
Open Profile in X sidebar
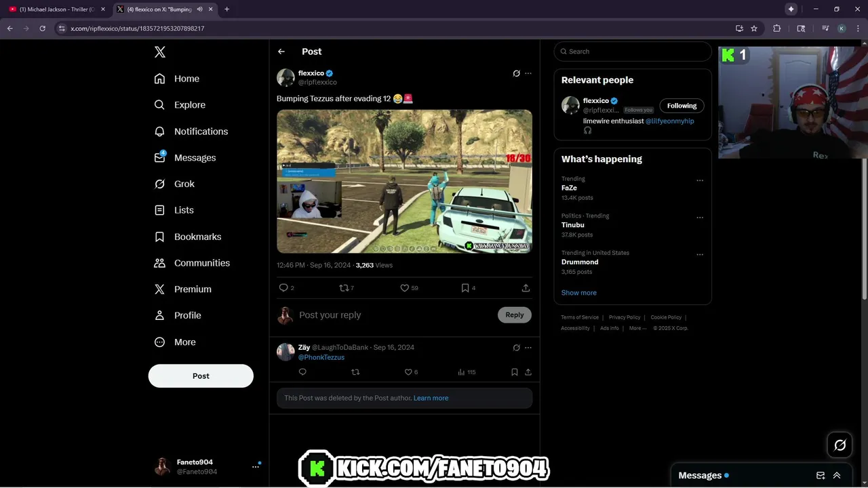point(177,316)
